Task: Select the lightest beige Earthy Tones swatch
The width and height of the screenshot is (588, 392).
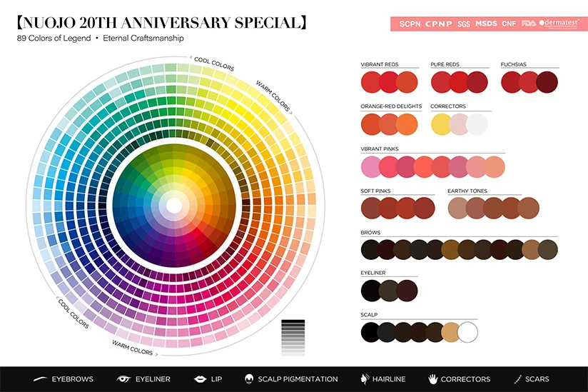Action: 457,208
